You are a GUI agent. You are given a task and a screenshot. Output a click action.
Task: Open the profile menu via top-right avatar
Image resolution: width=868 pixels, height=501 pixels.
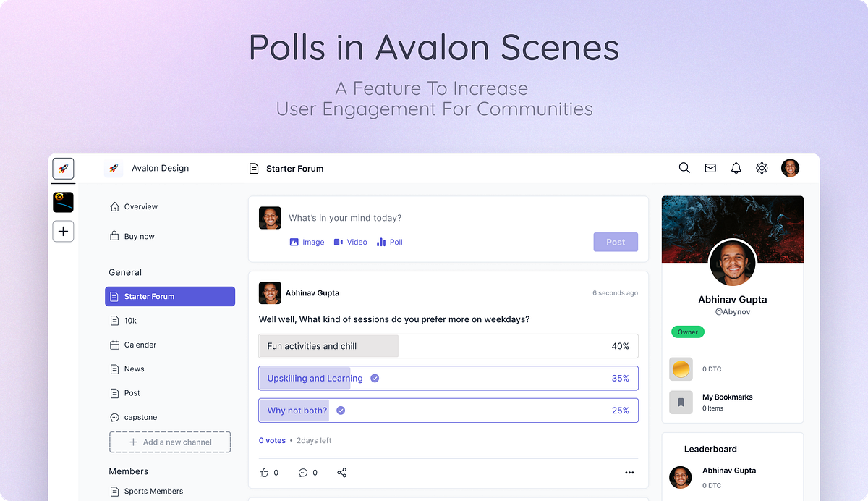tap(790, 167)
